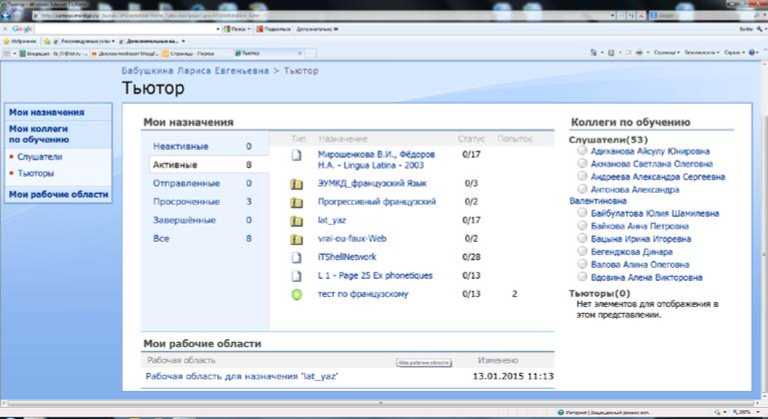Viewport: 768px width, 419px height.
Task: Select the Активные assignments filter tab
Action: 175,165
